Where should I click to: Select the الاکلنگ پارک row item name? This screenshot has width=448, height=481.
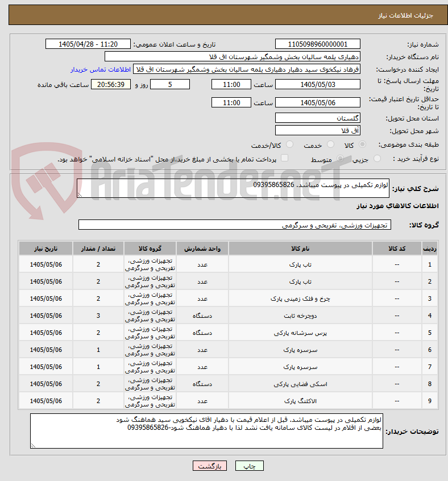[301, 401]
